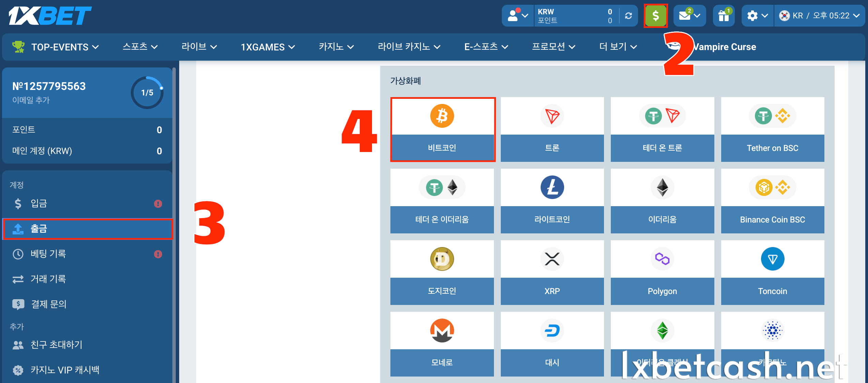Click the 이메일 추가 link

click(x=31, y=100)
